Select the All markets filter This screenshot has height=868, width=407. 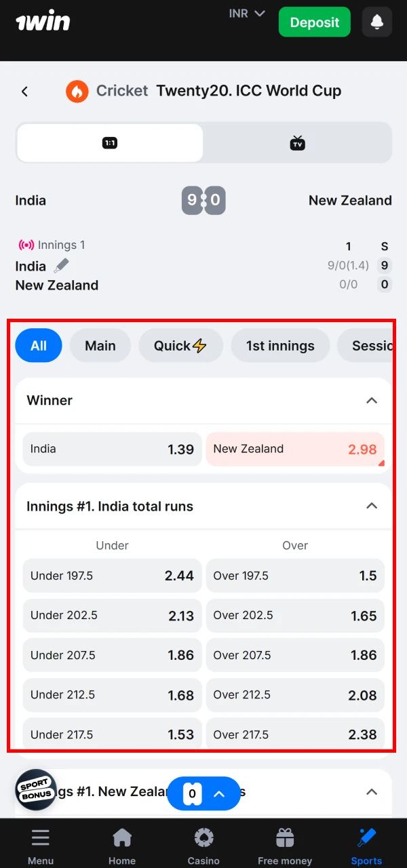(39, 346)
